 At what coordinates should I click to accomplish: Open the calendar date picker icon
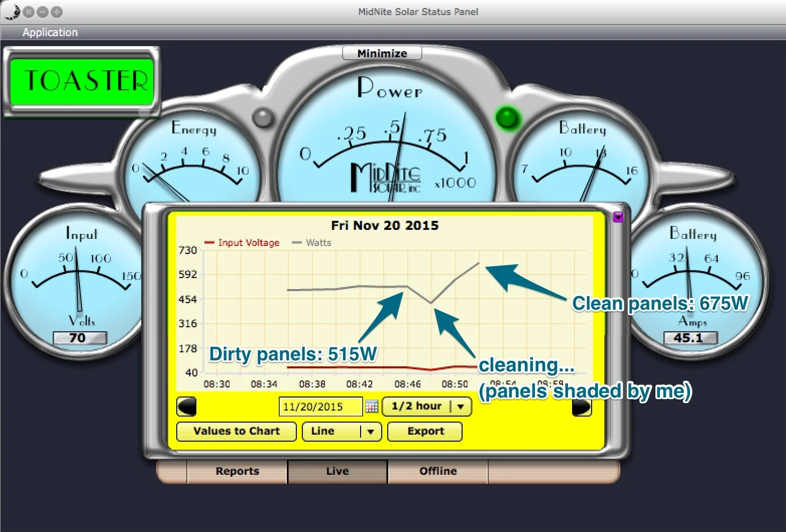pyautogui.click(x=372, y=407)
